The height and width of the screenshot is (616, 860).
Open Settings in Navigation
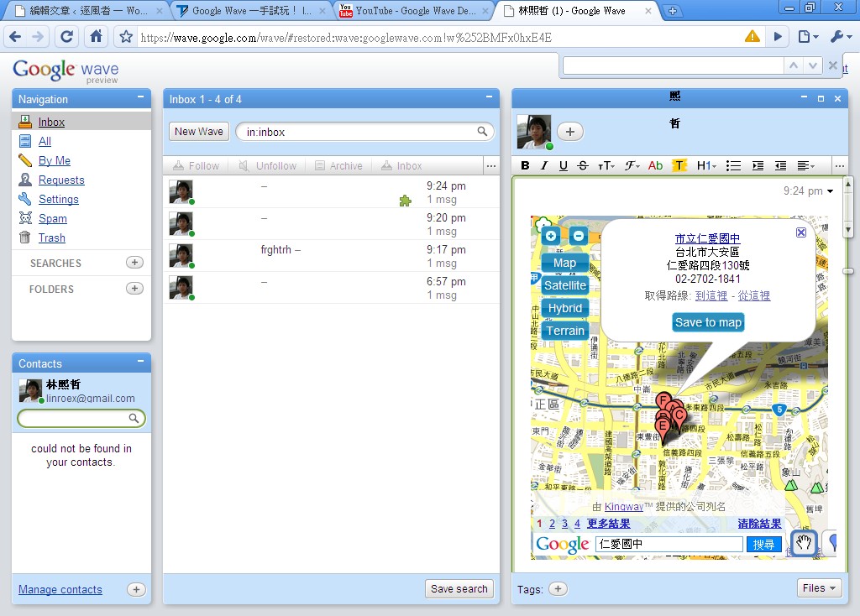pos(59,199)
